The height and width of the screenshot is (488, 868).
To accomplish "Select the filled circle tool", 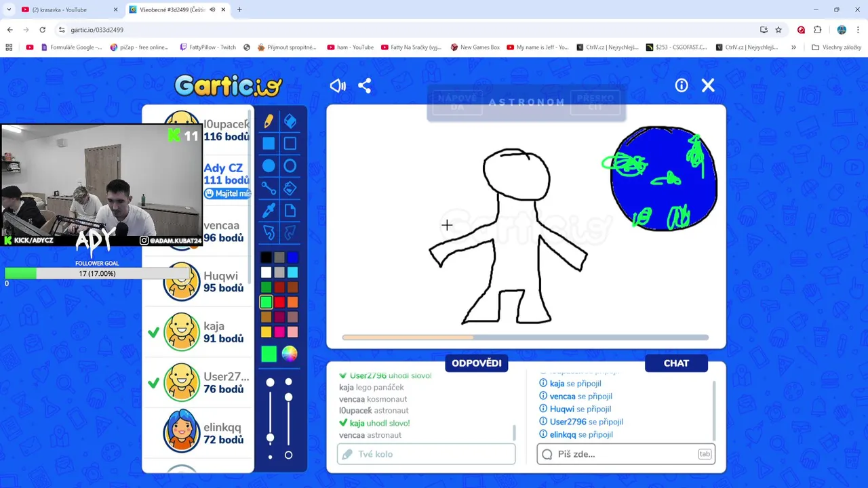I will pos(269,166).
